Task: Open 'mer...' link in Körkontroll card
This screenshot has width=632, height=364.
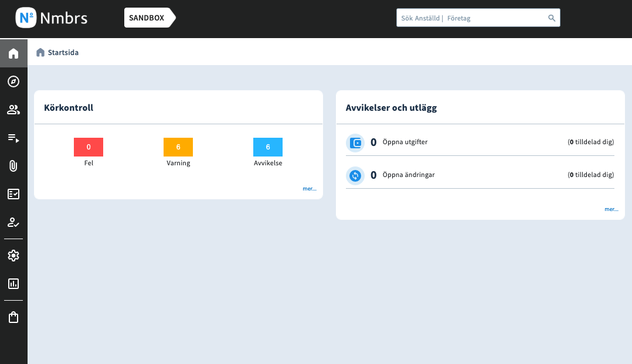Action: tap(310, 189)
